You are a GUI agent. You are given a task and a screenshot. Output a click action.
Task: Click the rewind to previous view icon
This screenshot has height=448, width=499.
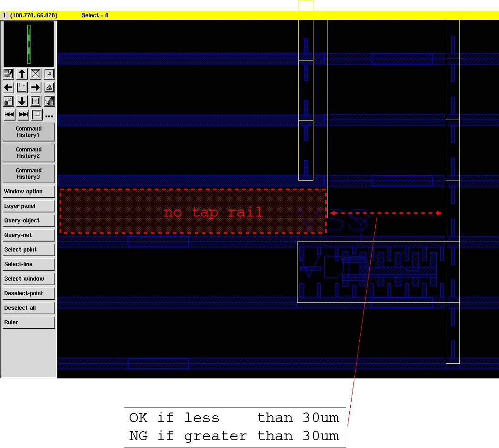(9, 114)
